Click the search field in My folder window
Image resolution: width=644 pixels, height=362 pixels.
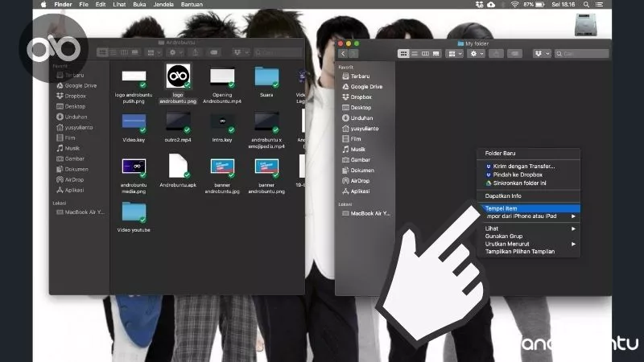coord(581,54)
